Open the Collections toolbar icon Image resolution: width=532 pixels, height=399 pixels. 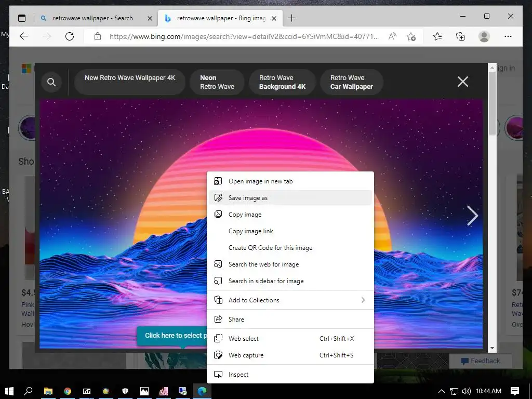pyautogui.click(x=460, y=36)
